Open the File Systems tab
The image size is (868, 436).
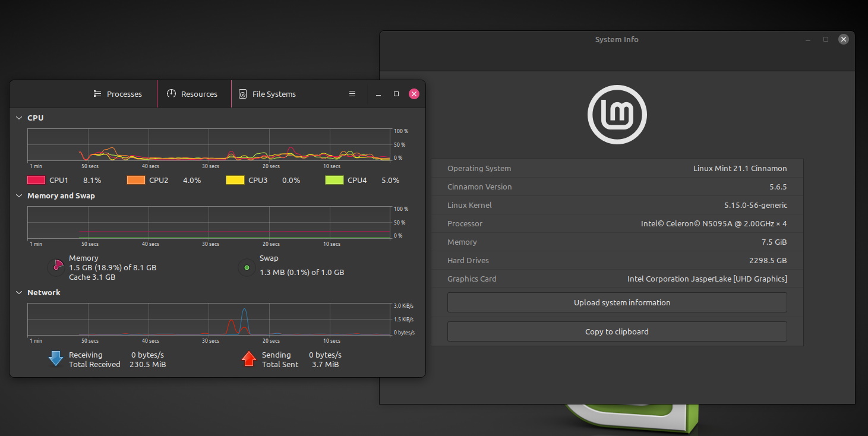(x=267, y=94)
